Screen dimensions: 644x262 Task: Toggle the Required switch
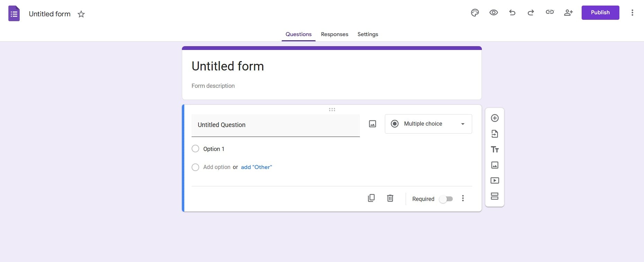click(446, 199)
